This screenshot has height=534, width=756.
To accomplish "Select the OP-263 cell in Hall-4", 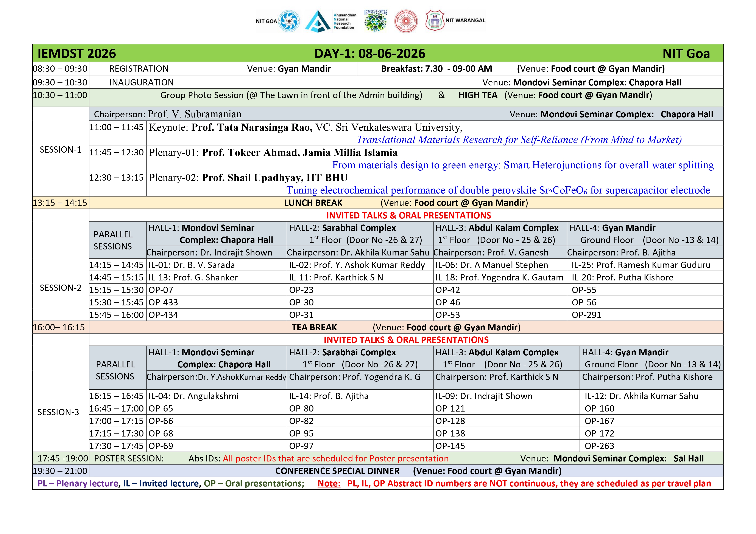I will pyautogui.click(x=651, y=446).
